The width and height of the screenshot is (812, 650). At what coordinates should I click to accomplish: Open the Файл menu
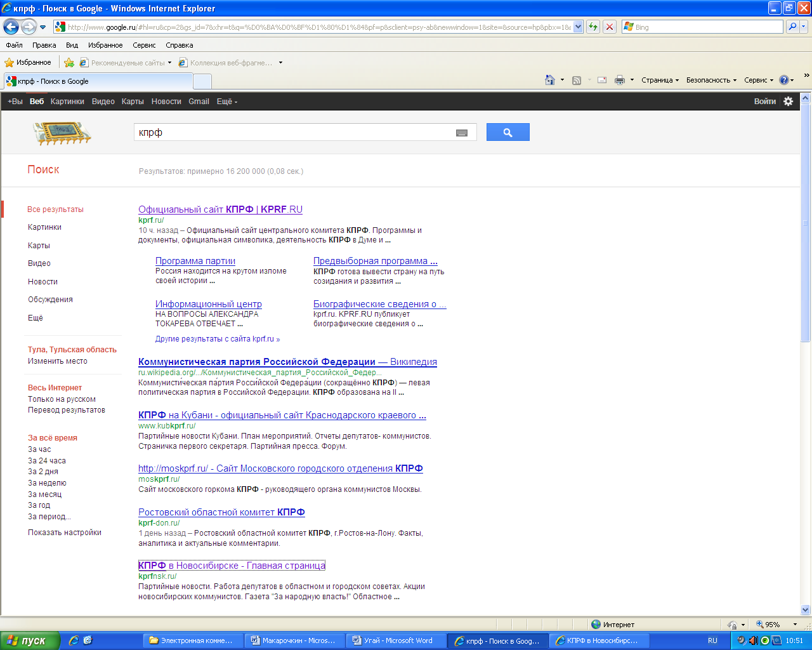pos(14,45)
